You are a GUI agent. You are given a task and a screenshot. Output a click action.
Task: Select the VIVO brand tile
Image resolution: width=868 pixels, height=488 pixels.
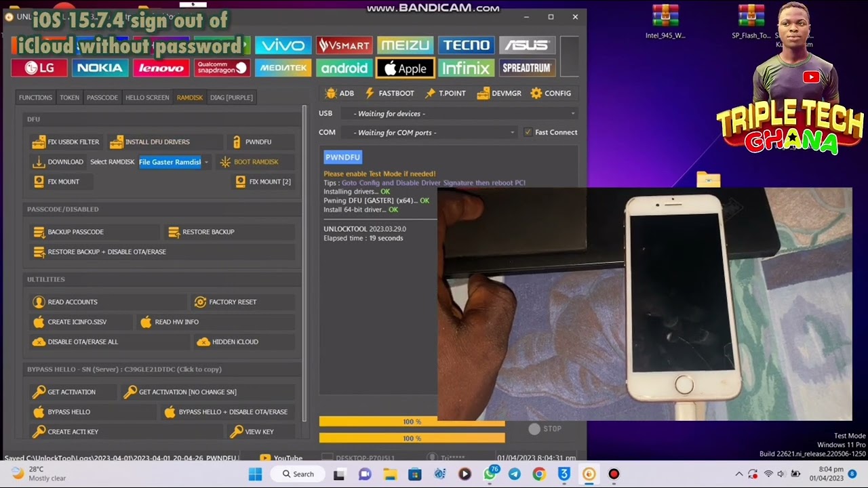pyautogui.click(x=283, y=45)
